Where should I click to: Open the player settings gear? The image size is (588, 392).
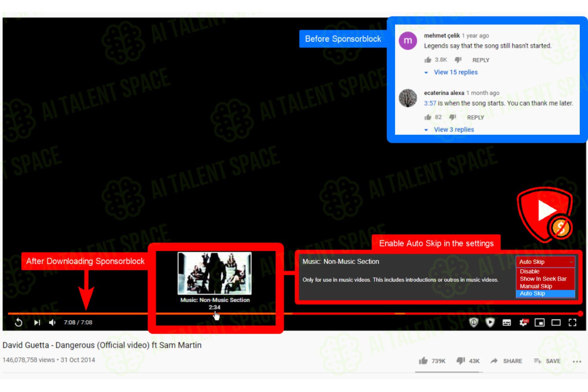click(x=523, y=322)
